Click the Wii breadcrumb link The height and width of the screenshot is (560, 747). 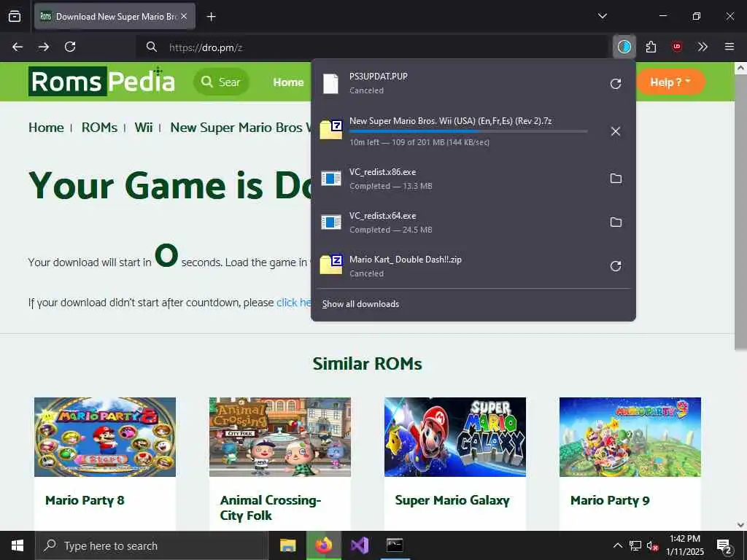coord(144,128)
